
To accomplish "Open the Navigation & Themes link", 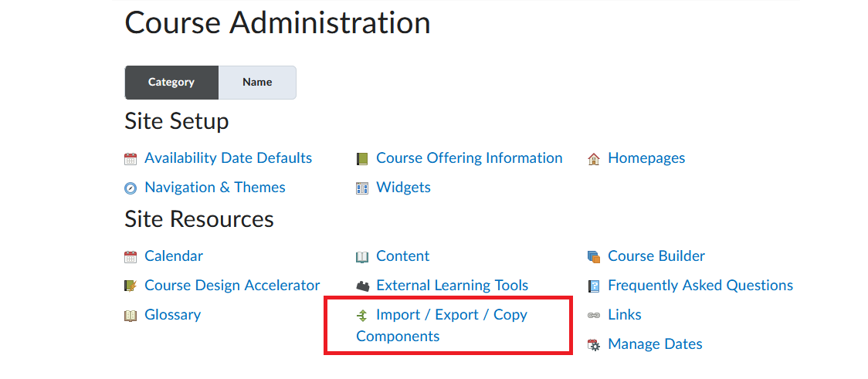I will click(x=215, y=188).
